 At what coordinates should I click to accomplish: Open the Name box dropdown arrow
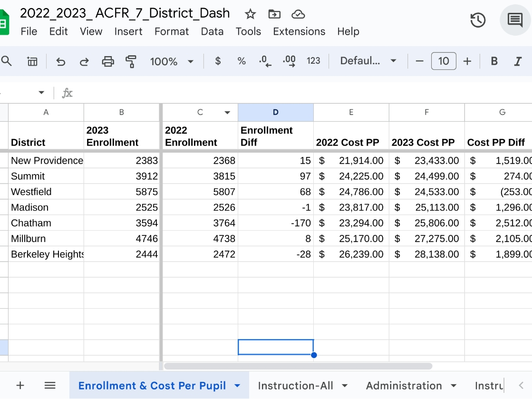pyautogui.click(x=41, y=92)
